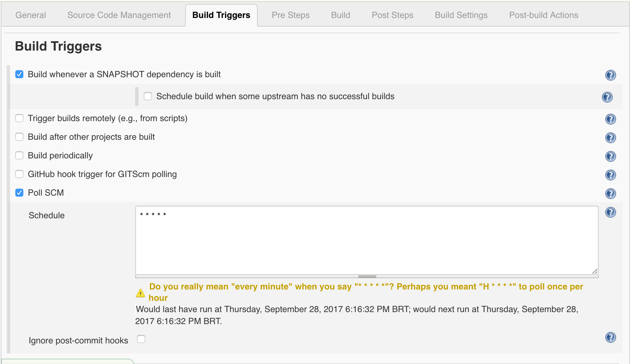Disable the Poll SCM checkbox
630x364 pixels.
tap(19, 193)
